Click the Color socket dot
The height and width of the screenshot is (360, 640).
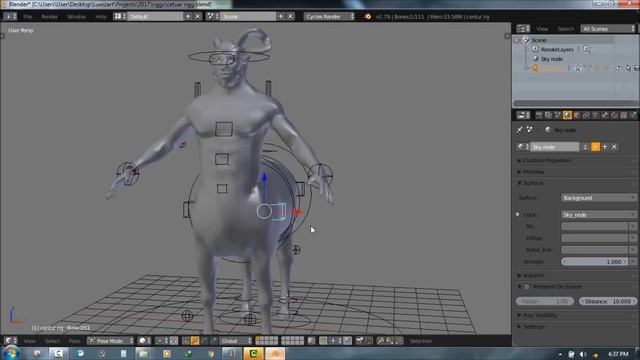[518, 214]
